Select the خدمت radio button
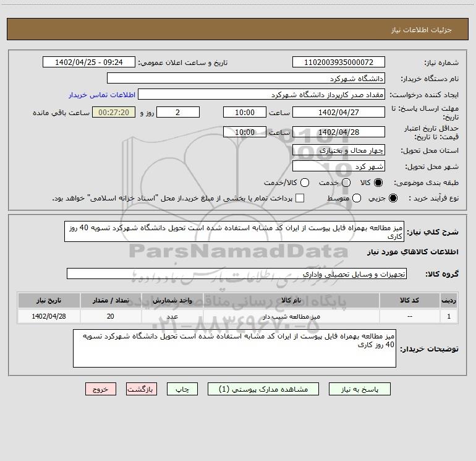The height and width of the screenshot is (461, 476). (346, 183)
